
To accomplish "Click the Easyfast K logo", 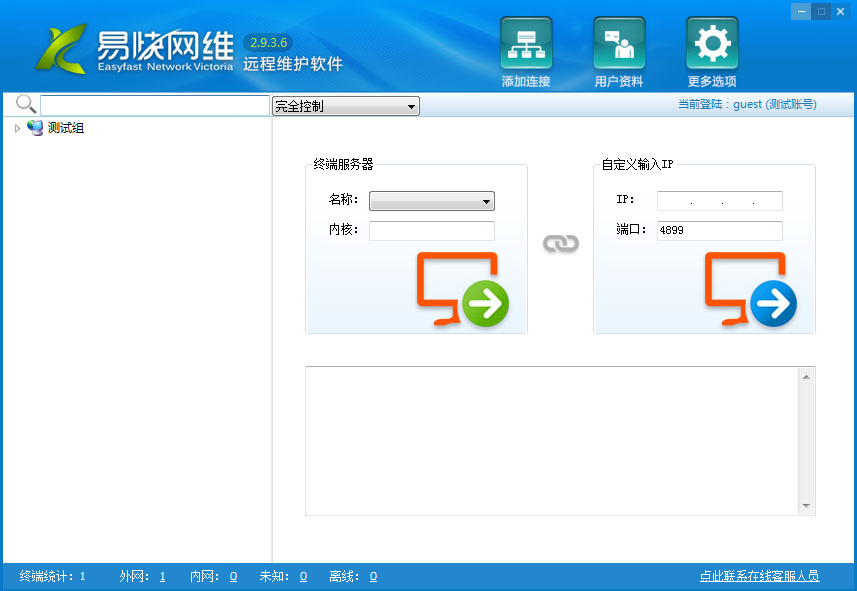I will coord(61,49).
